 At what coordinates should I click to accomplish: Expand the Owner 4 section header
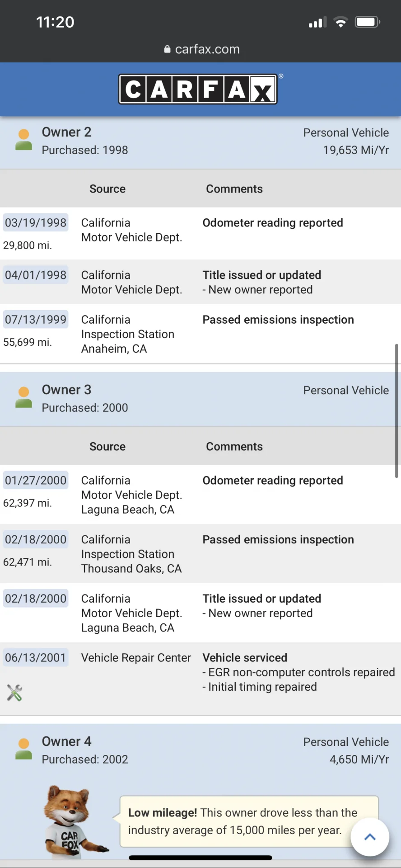(x=200, y=751)
